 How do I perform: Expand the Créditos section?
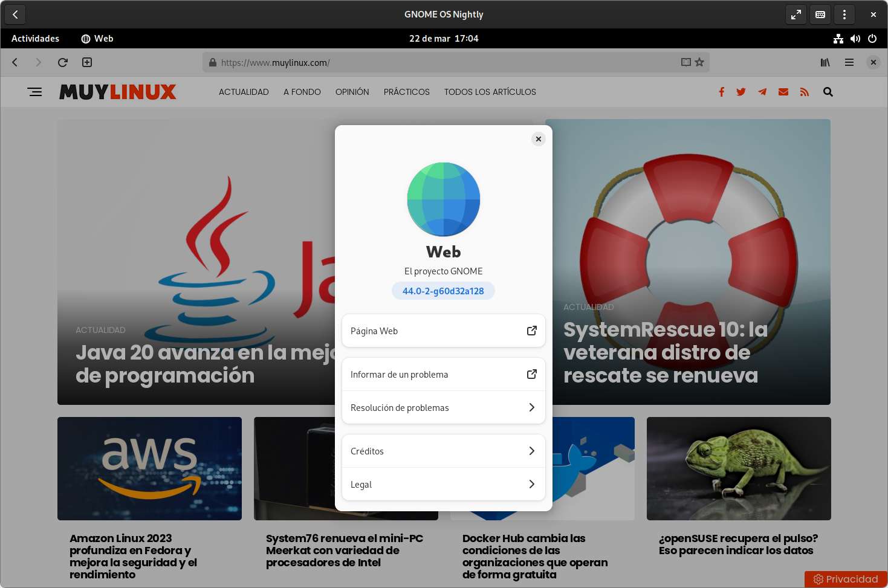[x=444, y=451]
